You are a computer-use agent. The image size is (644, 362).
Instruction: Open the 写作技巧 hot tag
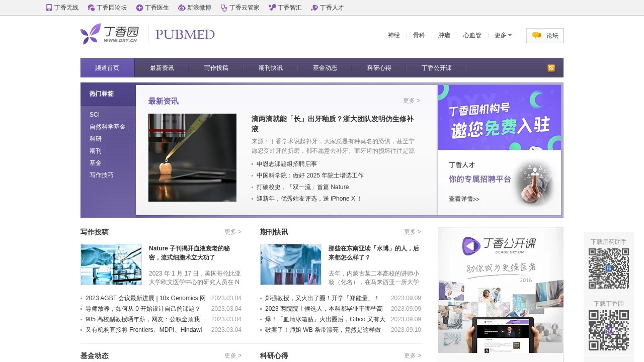(x=102, y=175)
